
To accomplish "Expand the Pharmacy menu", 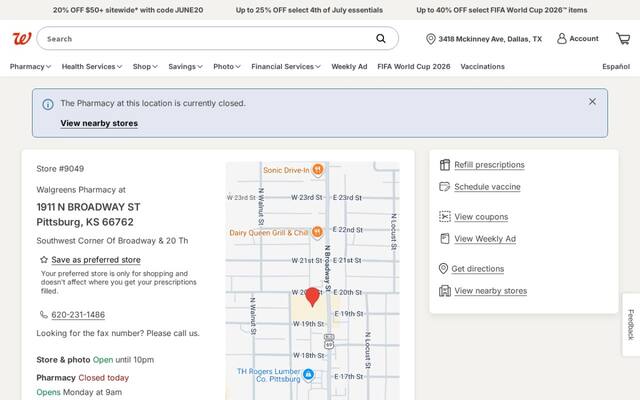I will (x=31, y=67).
